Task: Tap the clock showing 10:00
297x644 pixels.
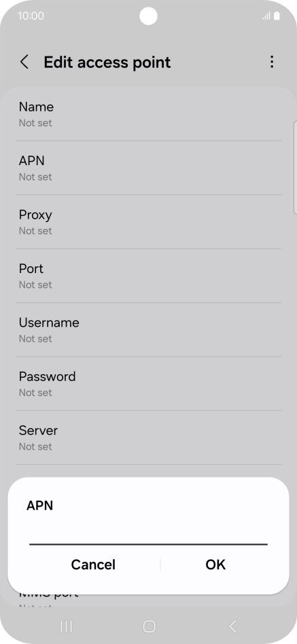Action: point(31,16)
